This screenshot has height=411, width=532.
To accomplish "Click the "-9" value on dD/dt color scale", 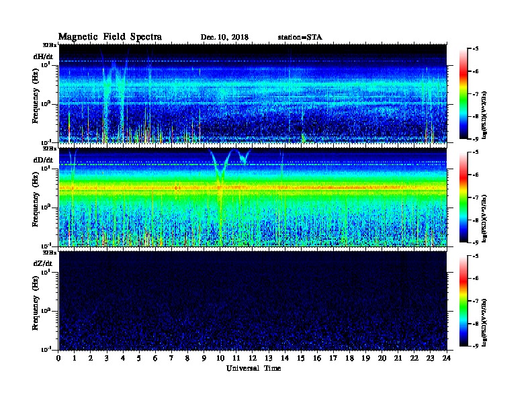I will coord(475,242).
